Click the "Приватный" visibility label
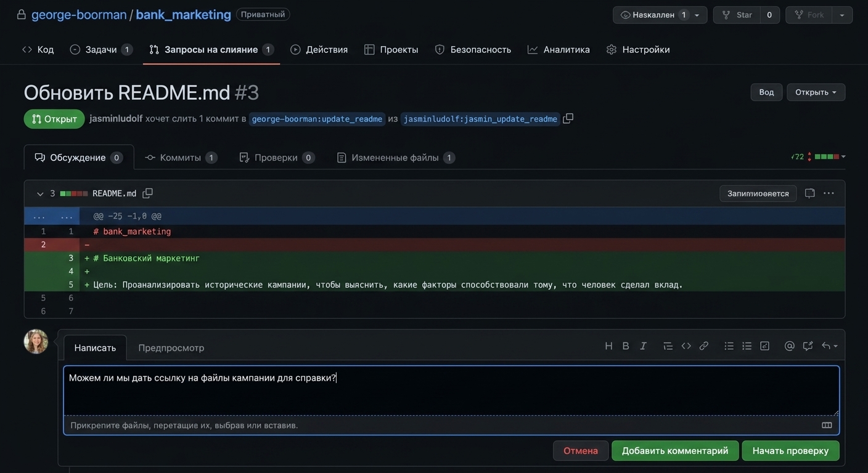 point(263,14)
